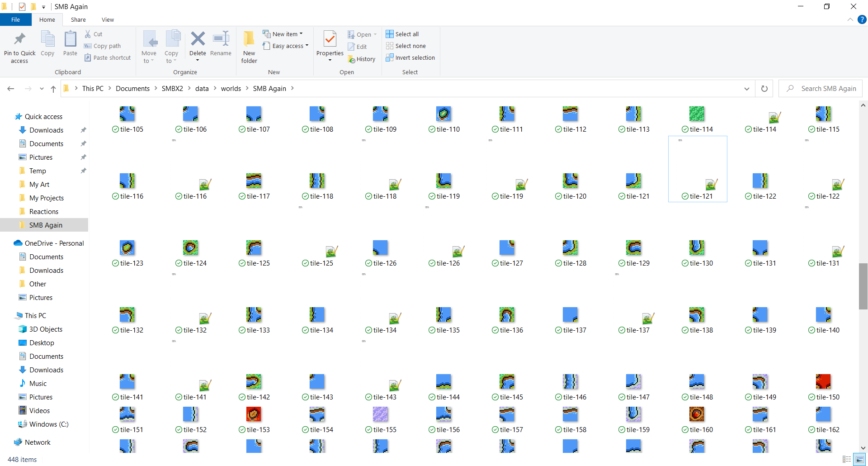Select the tile-123 image file

[x=127, y=253]
